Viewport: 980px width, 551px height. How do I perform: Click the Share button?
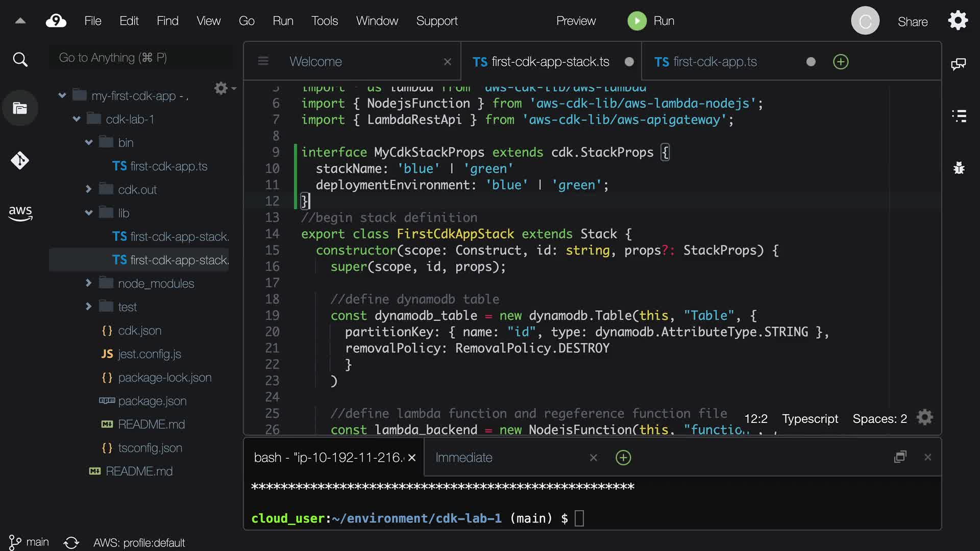[913, 21]
